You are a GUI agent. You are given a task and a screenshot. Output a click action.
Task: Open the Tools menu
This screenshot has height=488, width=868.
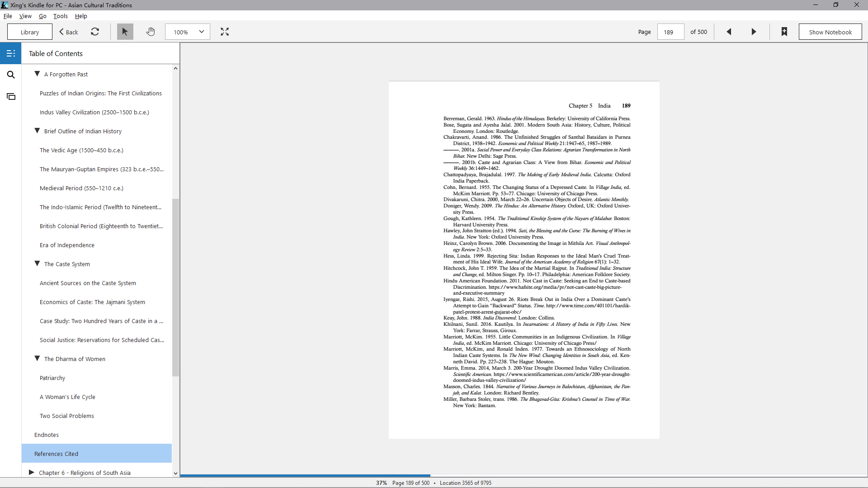61,16
